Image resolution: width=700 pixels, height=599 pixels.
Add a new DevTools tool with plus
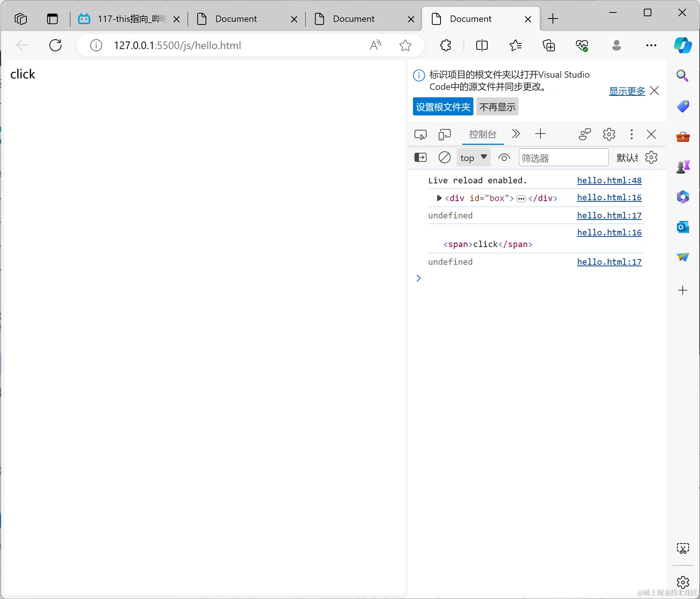click(540, 134)
